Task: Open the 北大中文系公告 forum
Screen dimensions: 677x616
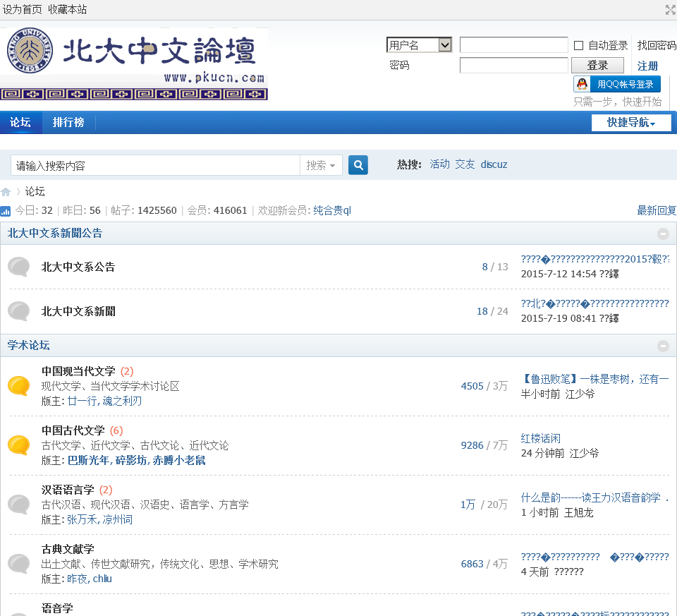Action: [78, 267]
